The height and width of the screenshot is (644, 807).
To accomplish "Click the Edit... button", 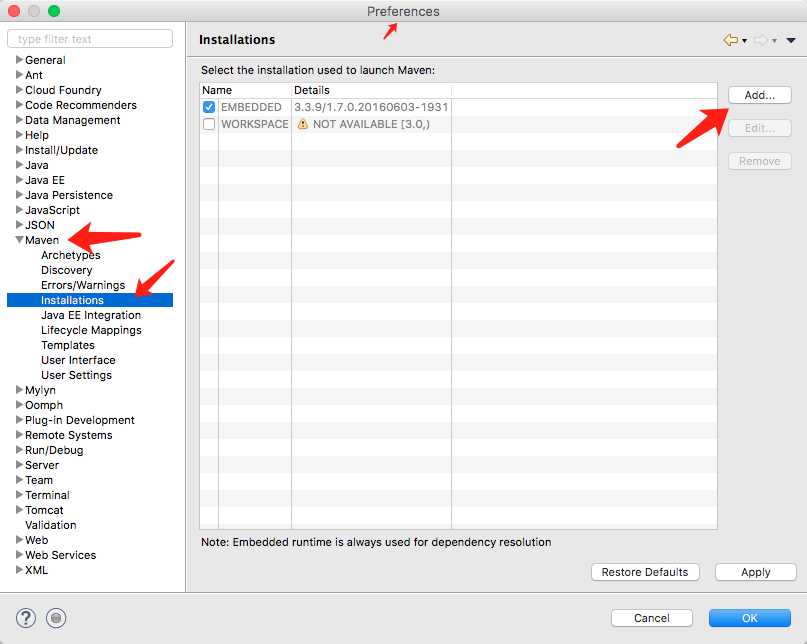I will pos(760,128).
